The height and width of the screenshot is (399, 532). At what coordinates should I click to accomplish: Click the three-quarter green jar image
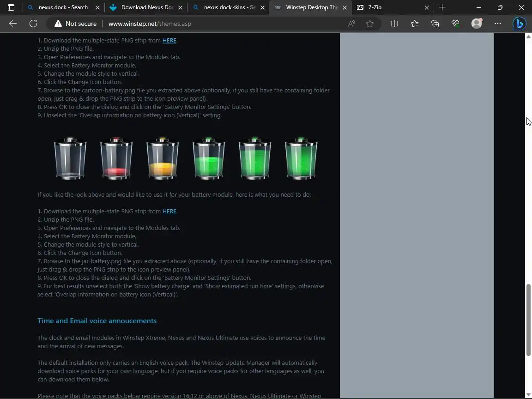pyautogui.click(x=255, y=158)
